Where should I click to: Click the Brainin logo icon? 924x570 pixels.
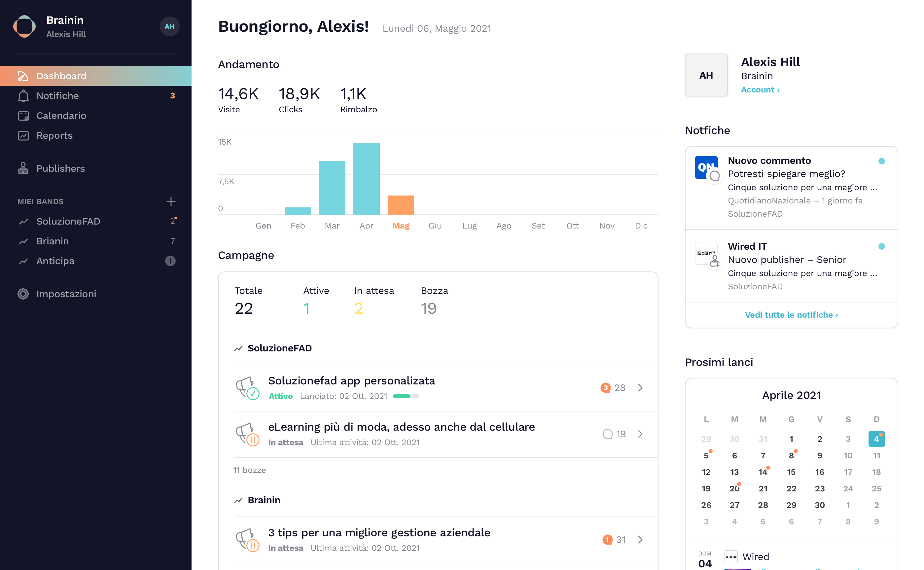(24, 26)
